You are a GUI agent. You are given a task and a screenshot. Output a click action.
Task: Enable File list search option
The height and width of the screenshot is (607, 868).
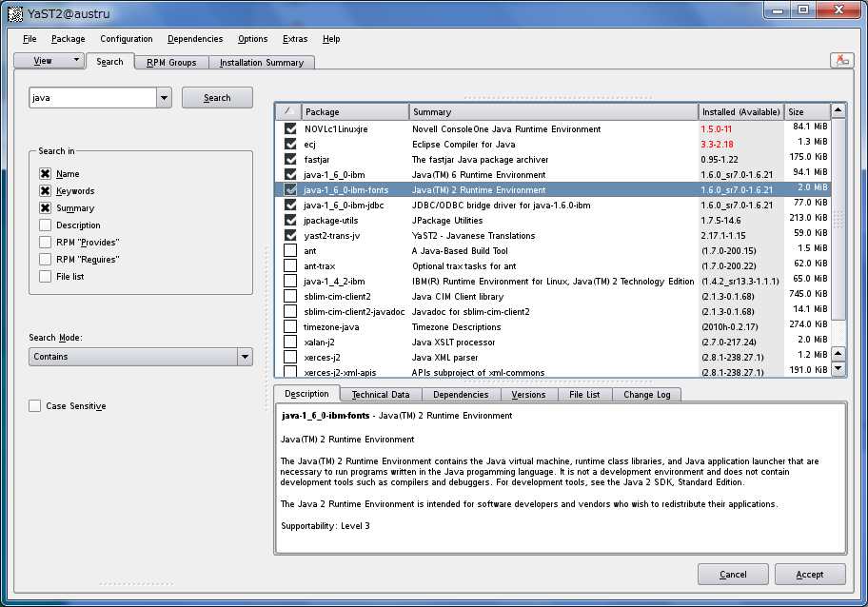pos(46,277)
